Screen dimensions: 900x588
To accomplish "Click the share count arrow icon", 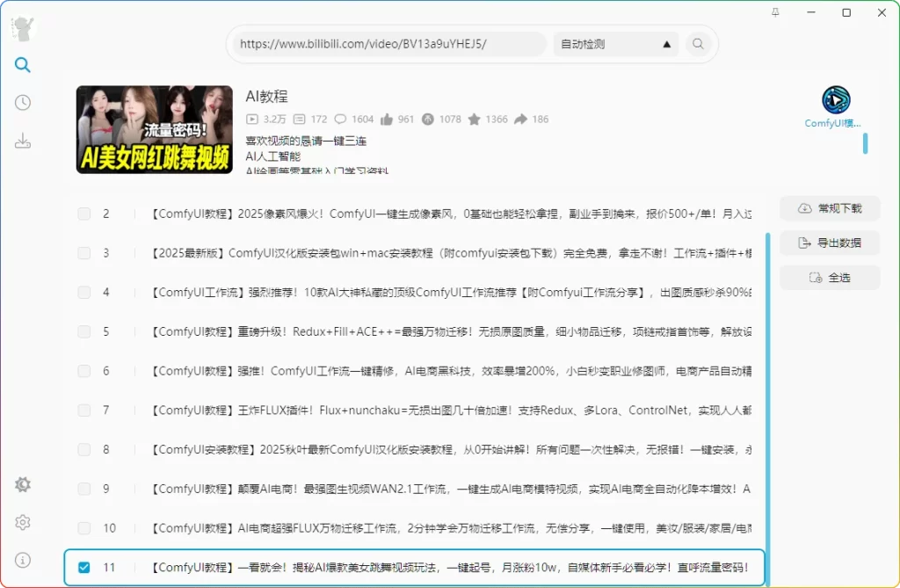I will coord(520,118).
